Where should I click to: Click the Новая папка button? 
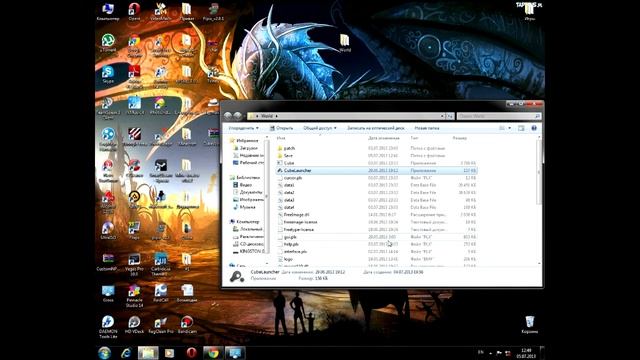(x=427, y=128)
